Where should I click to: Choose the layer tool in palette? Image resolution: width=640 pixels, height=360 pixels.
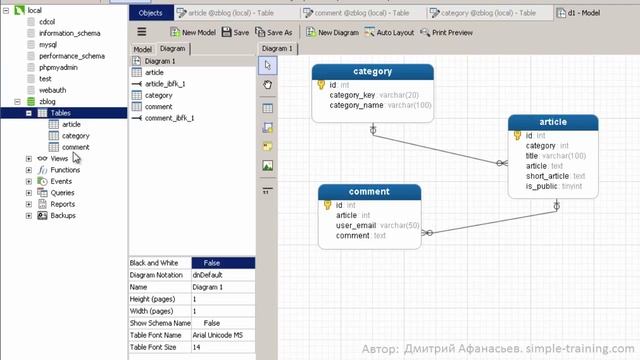tap(268, 128)
